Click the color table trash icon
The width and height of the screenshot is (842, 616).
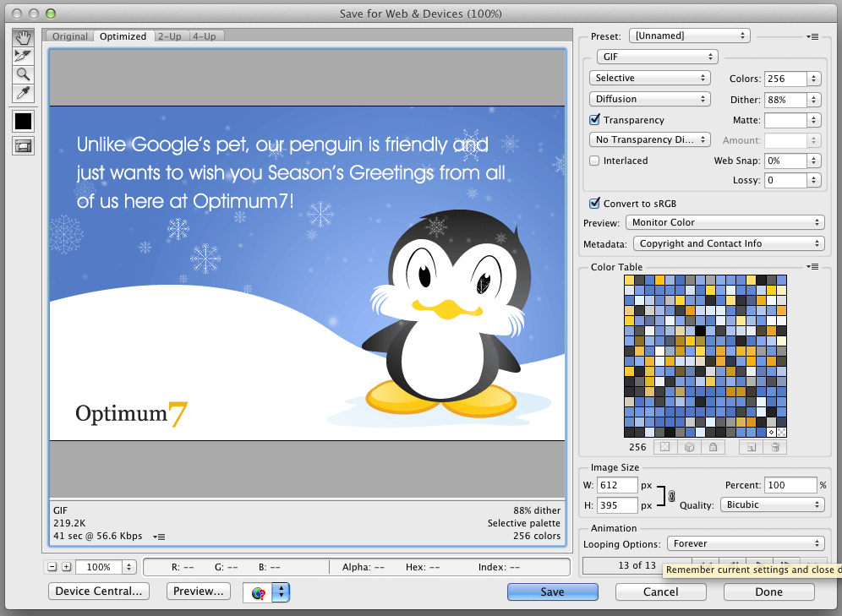tap(775, 447)
